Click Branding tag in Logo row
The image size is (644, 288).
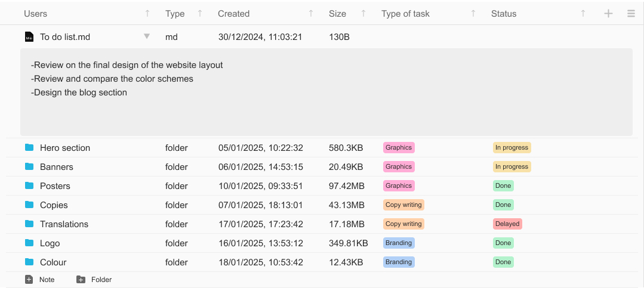(399, 243)
